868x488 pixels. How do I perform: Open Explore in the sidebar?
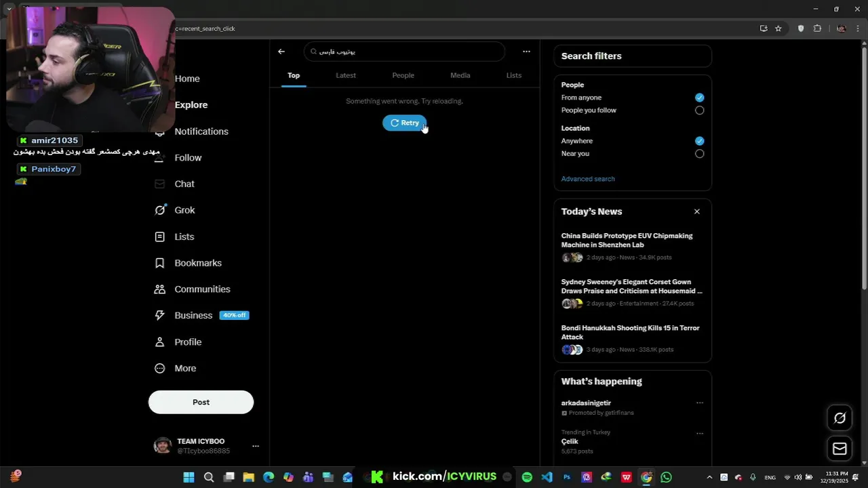(x=191, y=105)
